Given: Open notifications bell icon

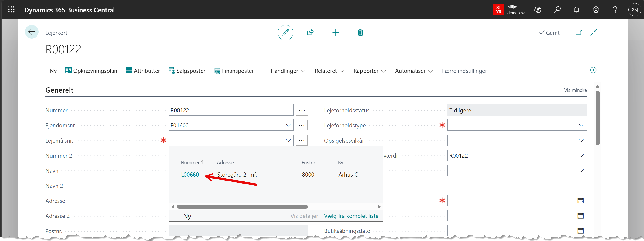Looking at the screenshot, I should [x=576, y=10].
